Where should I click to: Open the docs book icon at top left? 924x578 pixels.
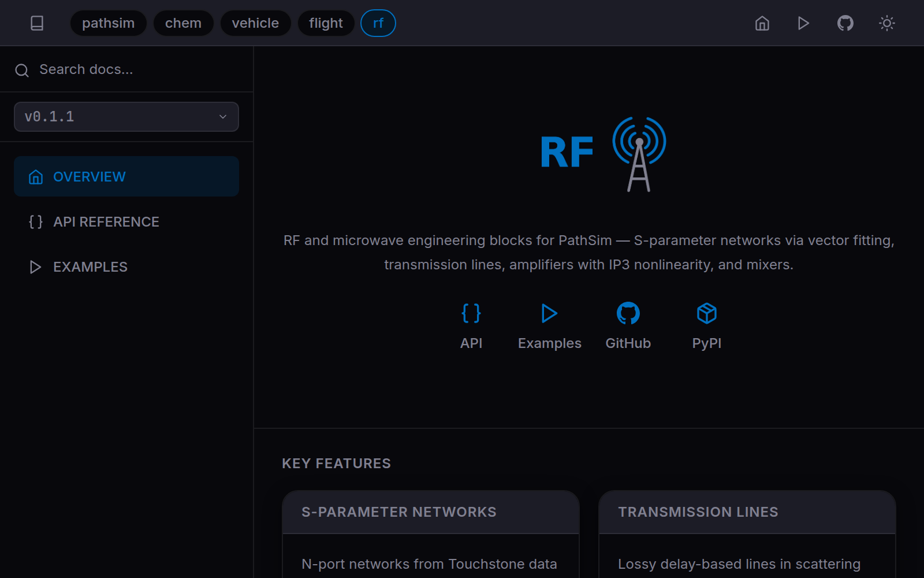(37, 23)
